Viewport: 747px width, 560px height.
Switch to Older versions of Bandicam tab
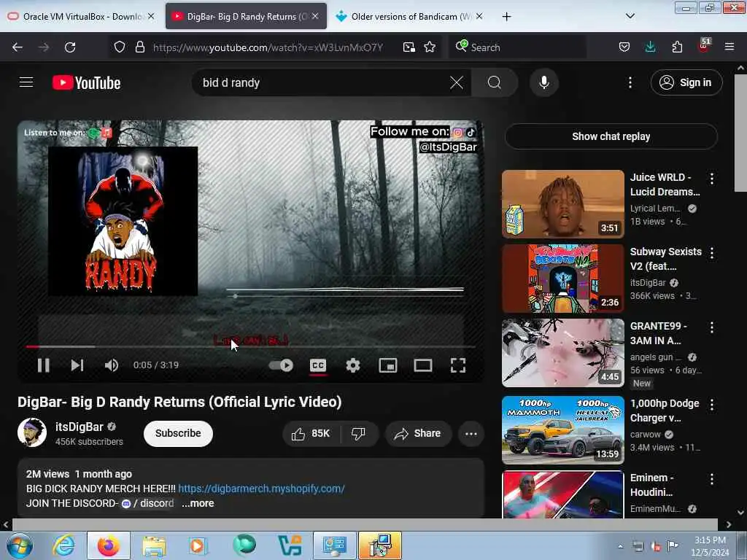[409, 16]
